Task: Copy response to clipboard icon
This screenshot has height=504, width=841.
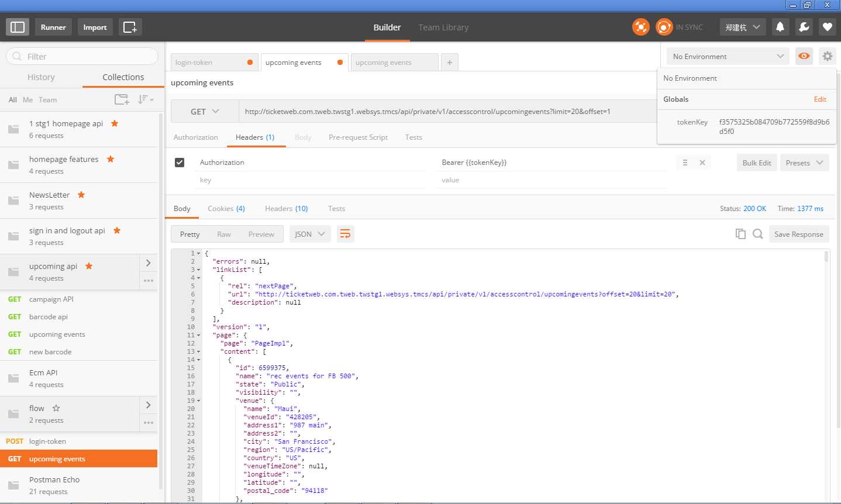Action: [x=740, y=234]
